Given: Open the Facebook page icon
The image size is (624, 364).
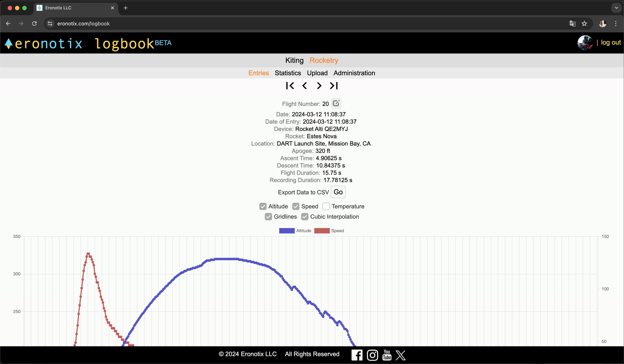Looking at the screenshot, I should 357,355.
